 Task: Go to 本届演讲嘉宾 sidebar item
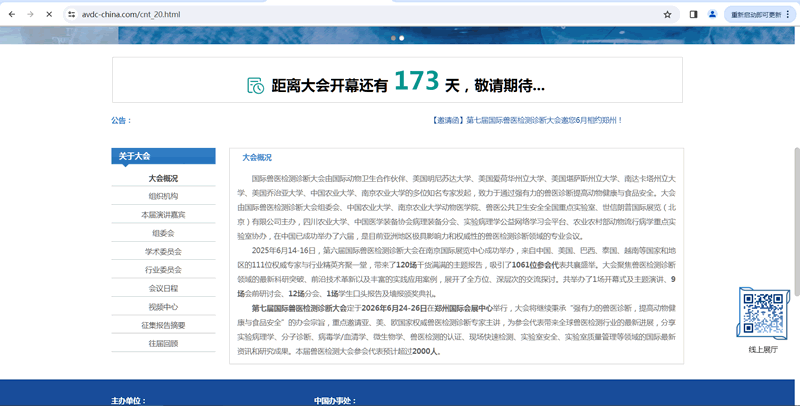163,214
